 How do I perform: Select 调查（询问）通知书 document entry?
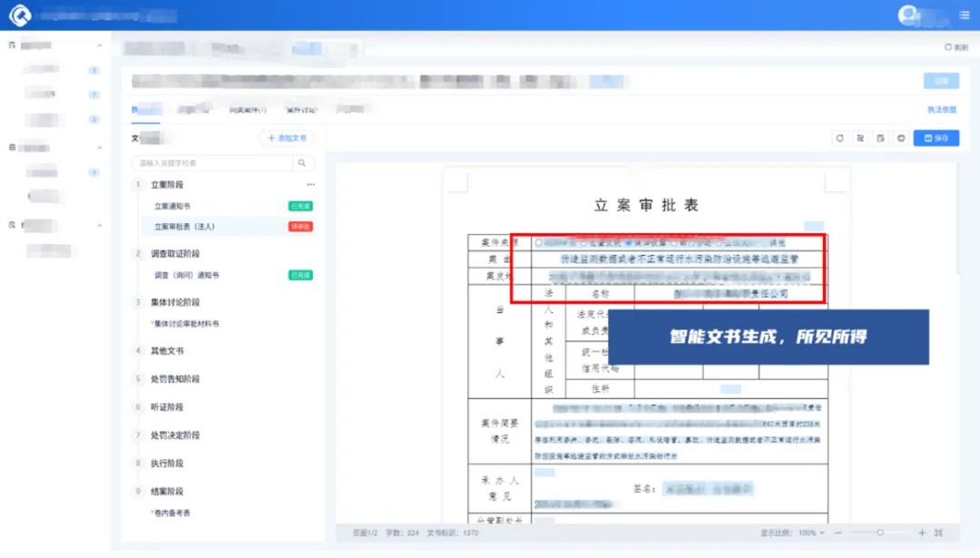click(186, 275)
